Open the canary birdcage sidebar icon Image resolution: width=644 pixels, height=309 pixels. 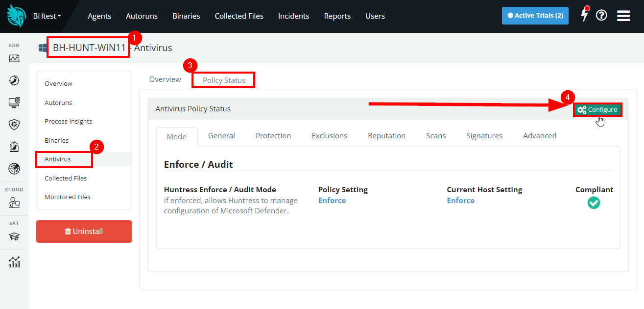14,147
